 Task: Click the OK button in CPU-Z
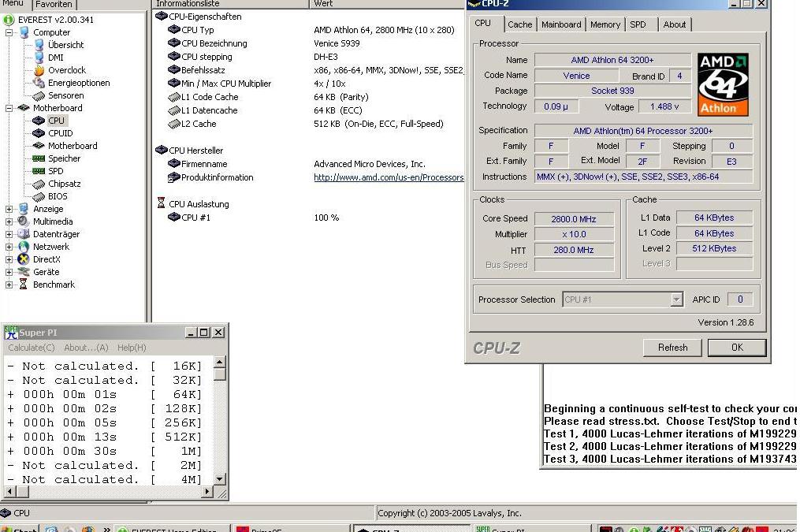point(737,348)
